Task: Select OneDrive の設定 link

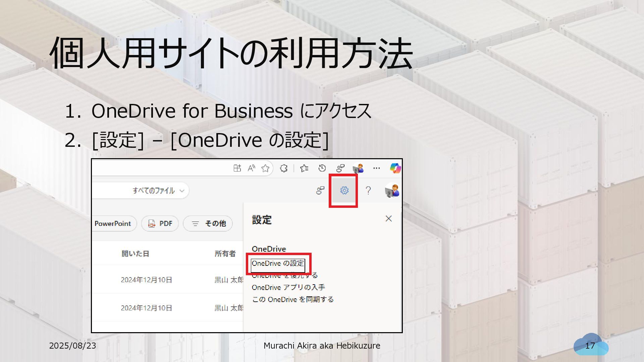Action: [x=278, y=263]
